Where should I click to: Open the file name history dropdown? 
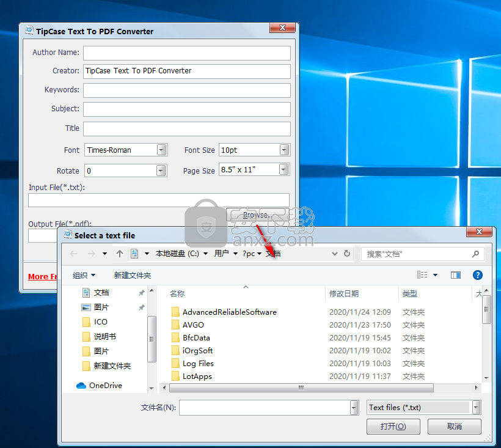click(x=354, y=408)
